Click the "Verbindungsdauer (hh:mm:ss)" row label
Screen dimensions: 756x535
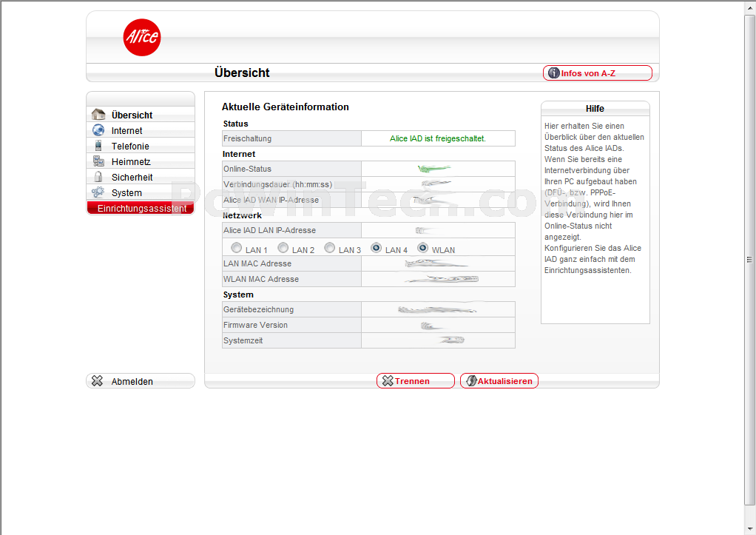(x=277, y=184)
